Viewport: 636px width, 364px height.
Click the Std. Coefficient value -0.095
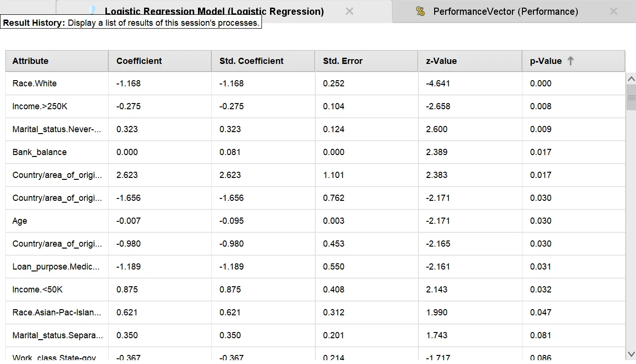(263, 221)
